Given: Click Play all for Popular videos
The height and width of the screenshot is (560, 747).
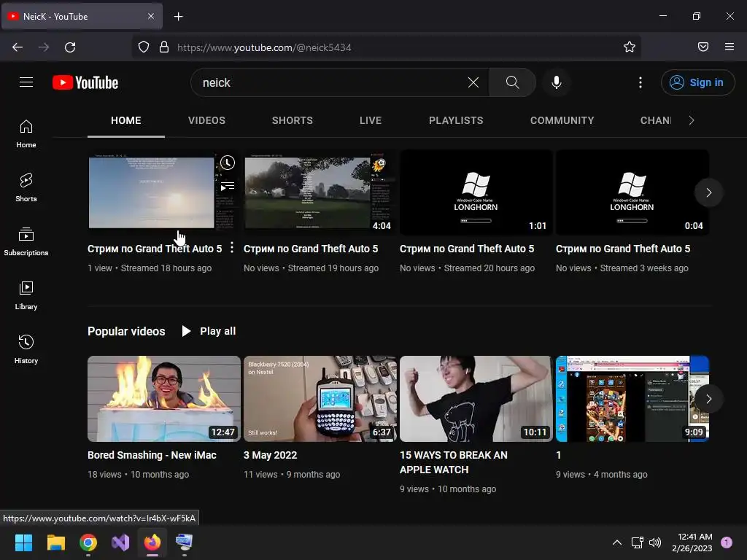Looking at the screenshot, I should 209,331.
